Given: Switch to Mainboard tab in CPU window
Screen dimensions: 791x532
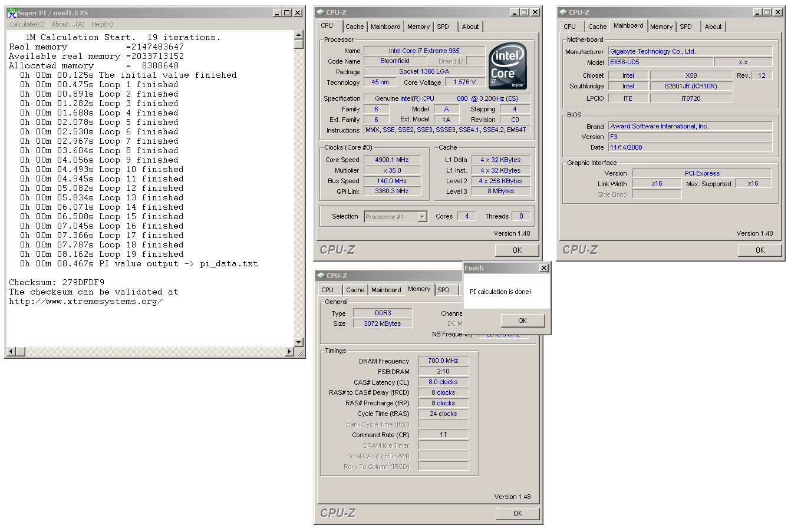Looking at the screenshot, I should pyautogui.click(x=385, y=27).
